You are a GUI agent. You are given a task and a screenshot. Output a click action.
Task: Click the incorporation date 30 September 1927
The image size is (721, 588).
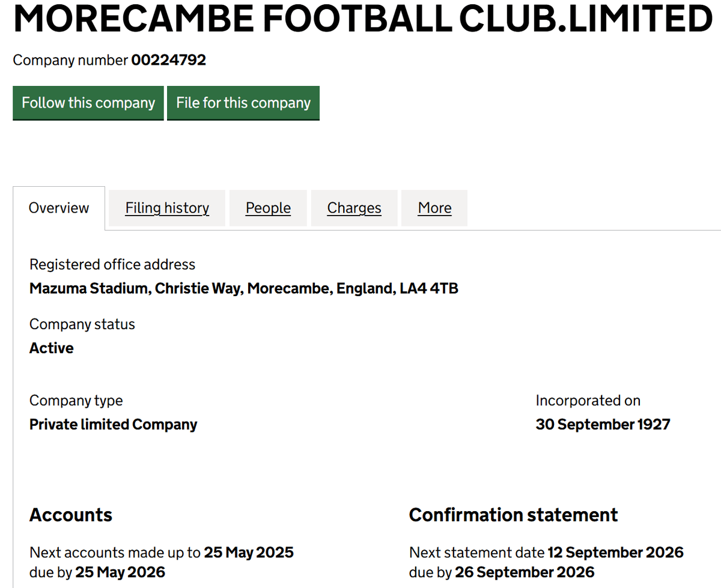tap(603, 424)
